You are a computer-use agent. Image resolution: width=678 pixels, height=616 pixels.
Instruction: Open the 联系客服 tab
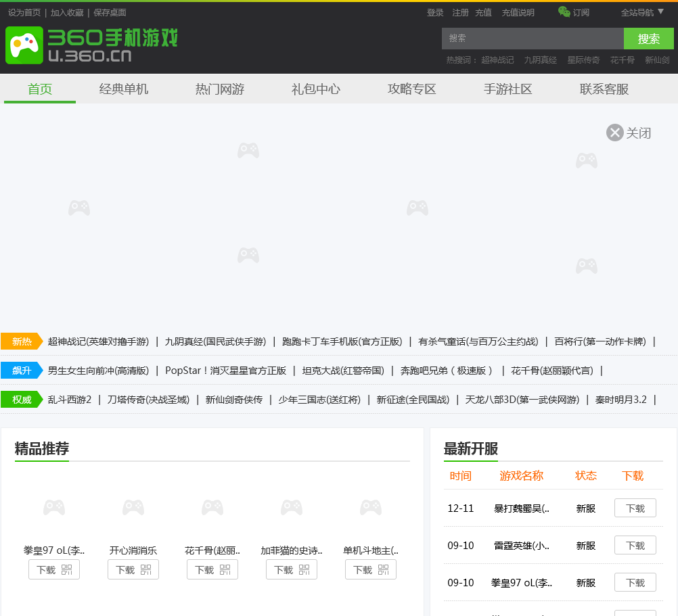pos(604,89)
